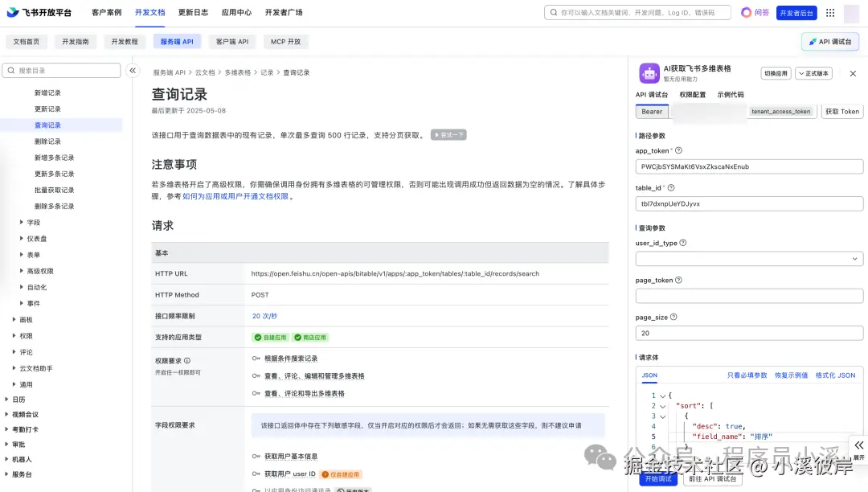
Task: Click the AI获取飞书多维表格 app robot icon
Action: (x=649, y=73)
